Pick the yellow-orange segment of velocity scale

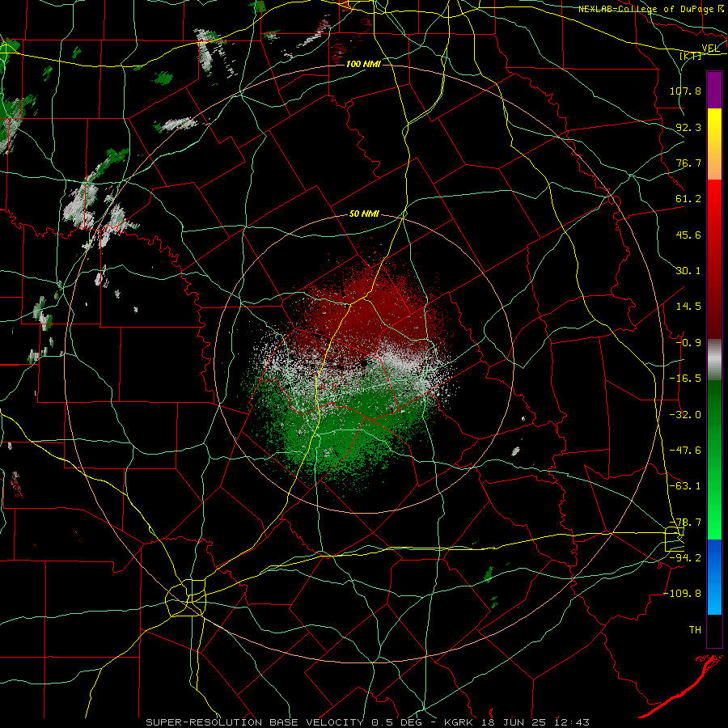tap(714, 144)
